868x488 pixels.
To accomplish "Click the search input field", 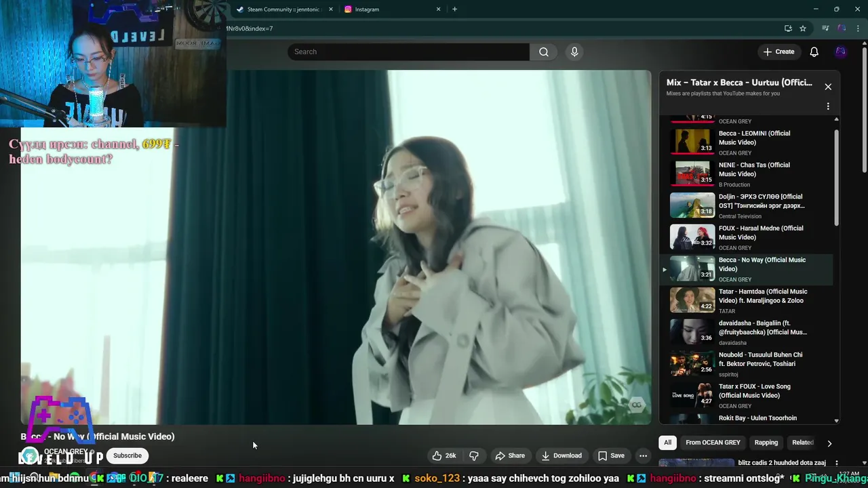I will pyautogui.click(x=408, y=52).
